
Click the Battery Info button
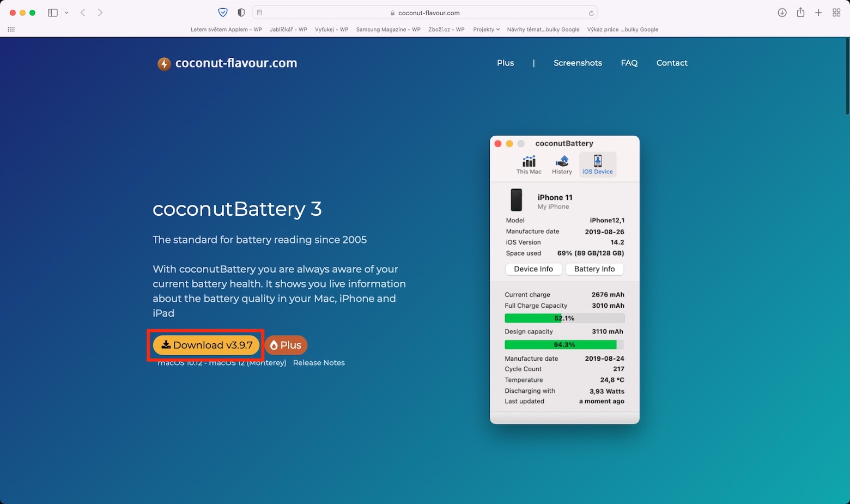point(594,269)
